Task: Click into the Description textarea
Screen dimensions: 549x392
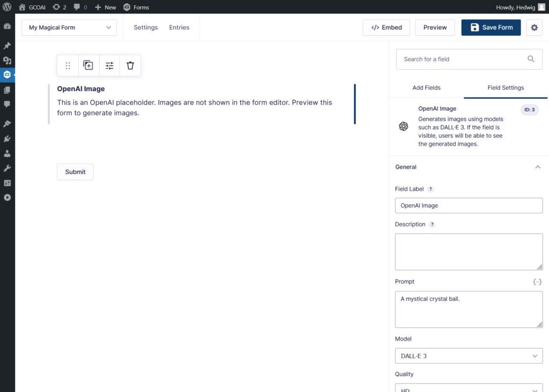Action: point(469,252)
